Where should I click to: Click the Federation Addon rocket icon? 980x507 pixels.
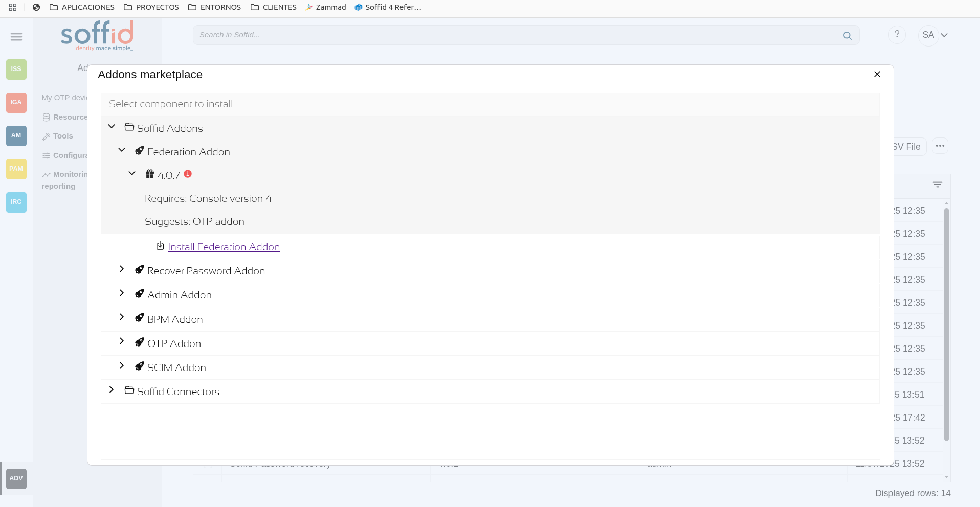click(x=139, y=150)
